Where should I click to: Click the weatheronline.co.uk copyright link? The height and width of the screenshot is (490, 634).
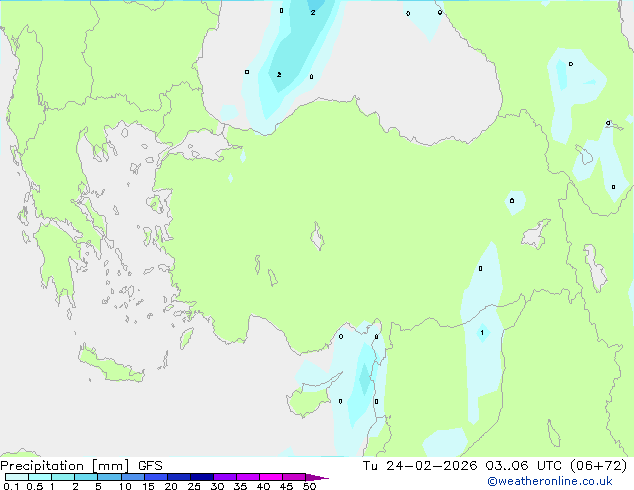coord(549,481)
